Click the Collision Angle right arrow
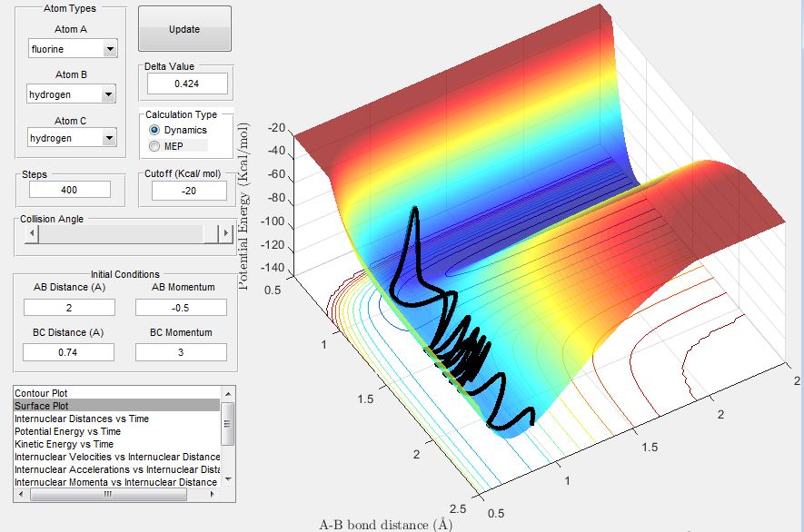 pyautogui.click(x=225, y=233)
